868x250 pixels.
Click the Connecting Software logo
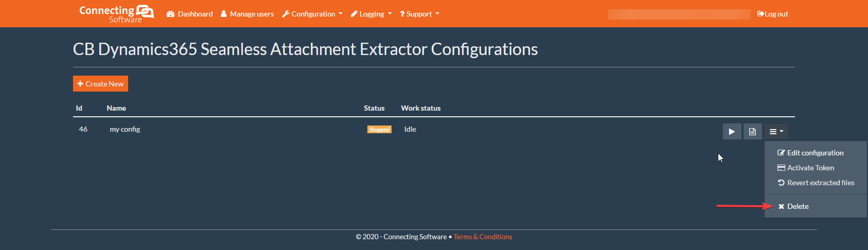pos(116,14)
